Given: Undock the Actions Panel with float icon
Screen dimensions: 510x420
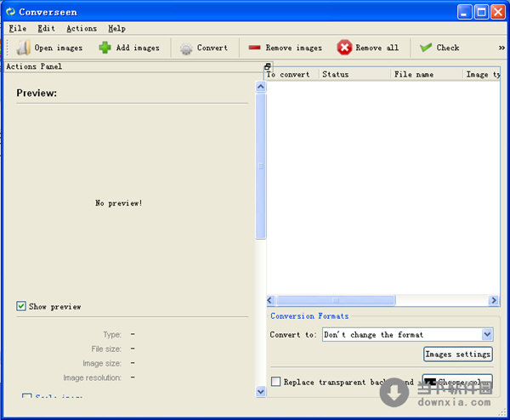Looking at the screenshot, I should 268,66.
